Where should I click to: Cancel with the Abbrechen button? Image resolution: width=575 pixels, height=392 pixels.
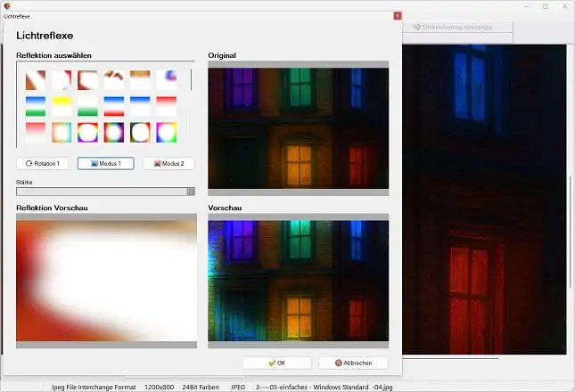point(353,363)
